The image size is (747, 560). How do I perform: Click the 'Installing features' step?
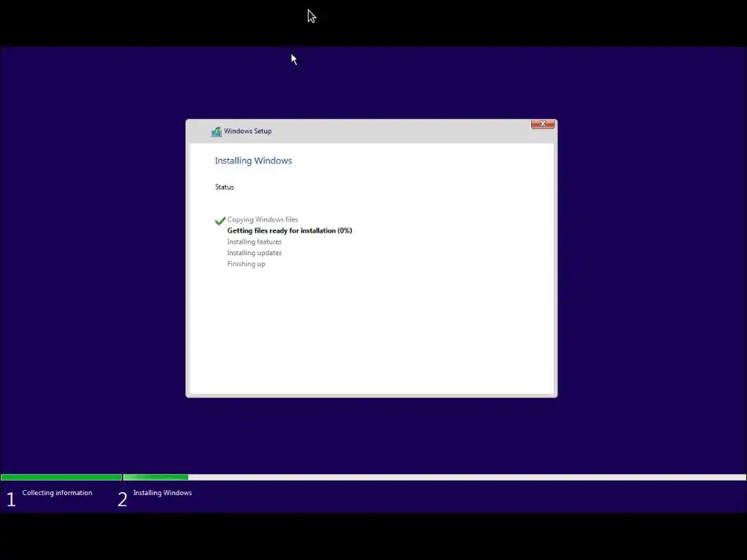point(255,242)
